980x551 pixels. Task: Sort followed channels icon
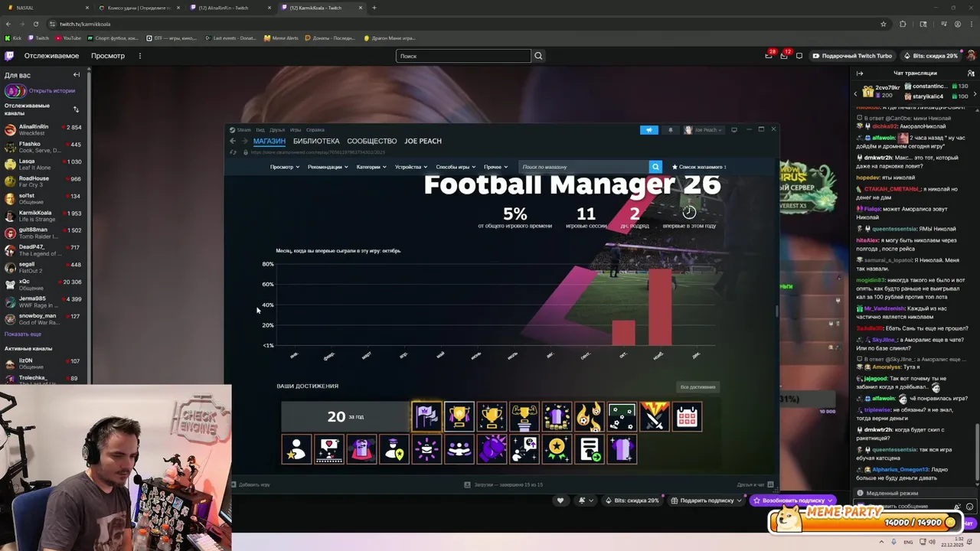[x=76, y=109]
